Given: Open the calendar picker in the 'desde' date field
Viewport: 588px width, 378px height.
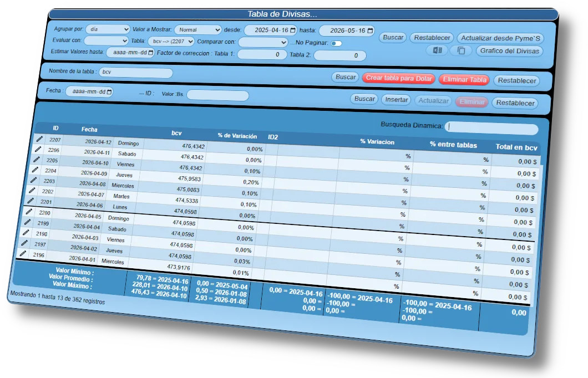Looking at the screenshot, I should [x=293, y=30].
